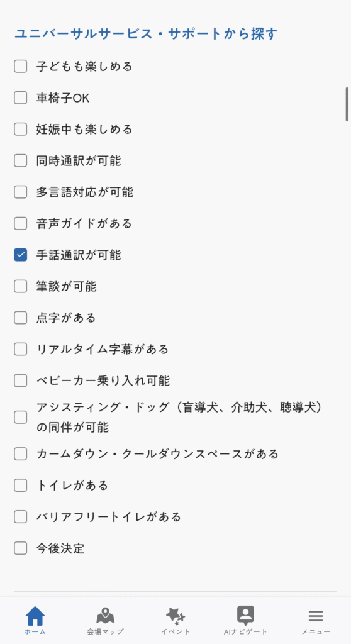Screen dimensions: 351x644
Task: Open the メニュー hamburger icon
Action: click(316, 616)
